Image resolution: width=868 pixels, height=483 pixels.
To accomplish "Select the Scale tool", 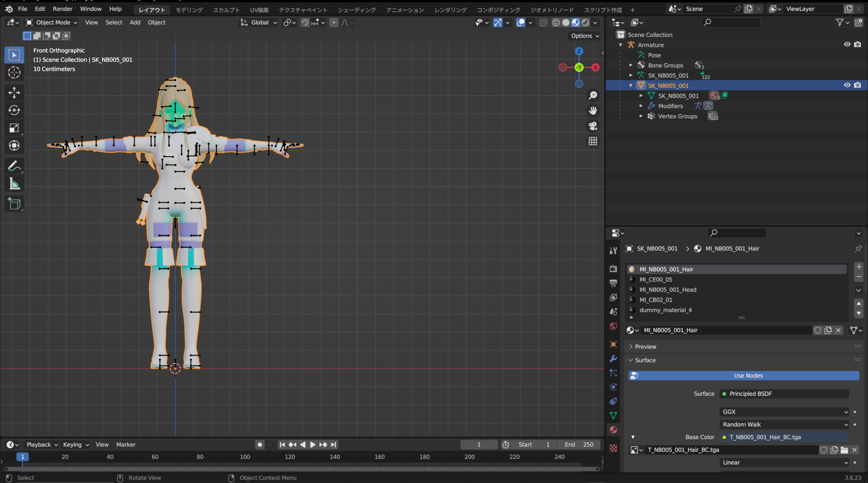I will 14,128.
